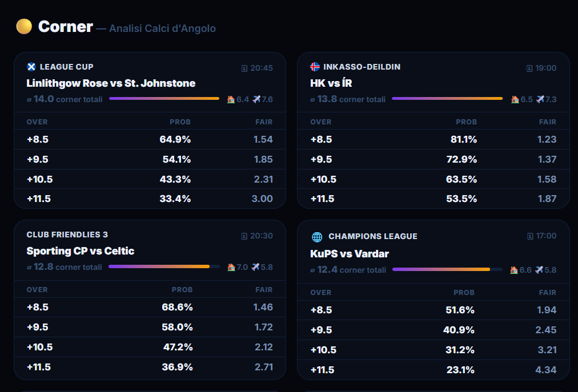This screenshot has height=392, width=578.
Task: Click the clock icon next to 20:45
Action: [x=244, y=68]
